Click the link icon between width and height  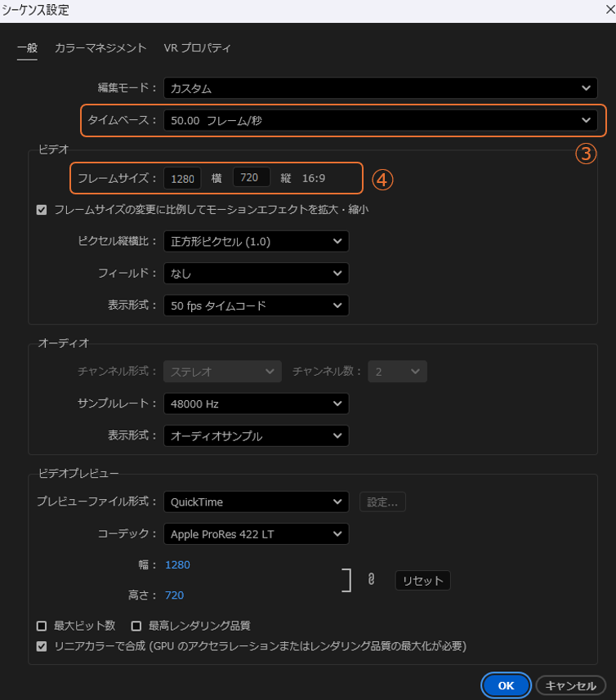[x=371, y=580]
